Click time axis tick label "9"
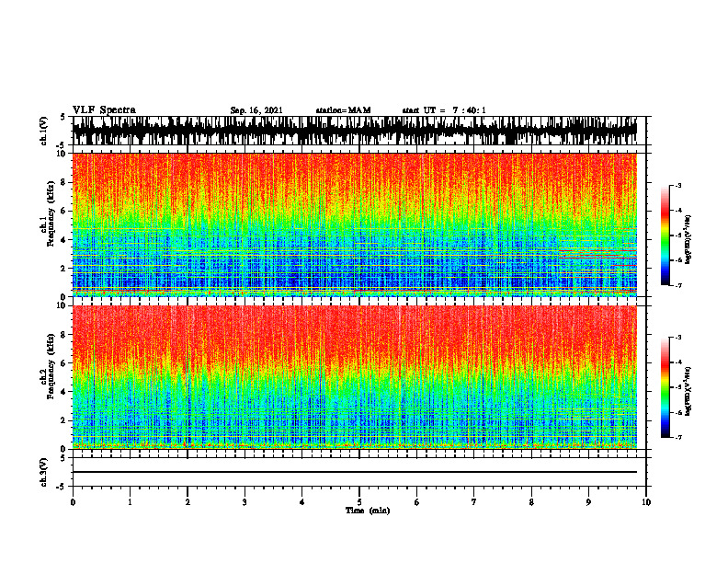Image resolution: width=728 pixels, height=563 pixels. [588, 502]
